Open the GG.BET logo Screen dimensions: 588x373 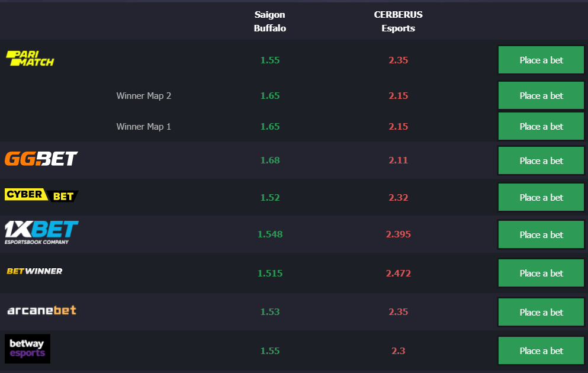click(x=41, y=159)
